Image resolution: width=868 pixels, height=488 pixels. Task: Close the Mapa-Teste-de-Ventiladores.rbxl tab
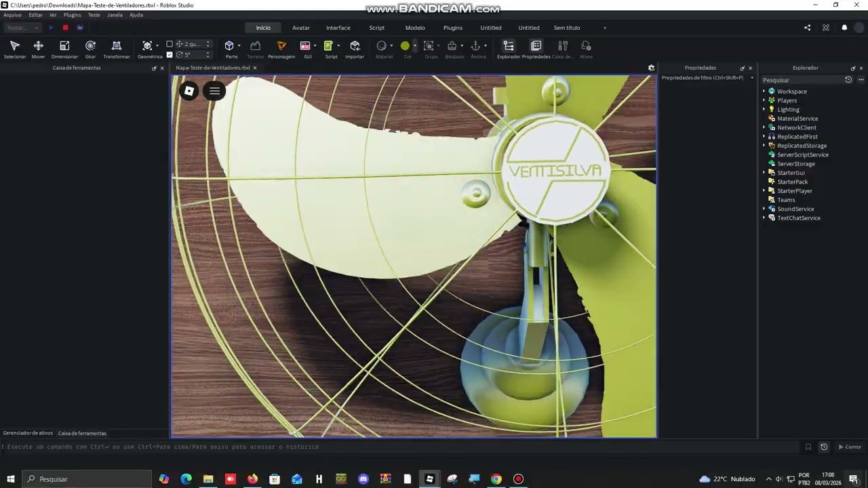pyautogui.click(x=255, y=68)
